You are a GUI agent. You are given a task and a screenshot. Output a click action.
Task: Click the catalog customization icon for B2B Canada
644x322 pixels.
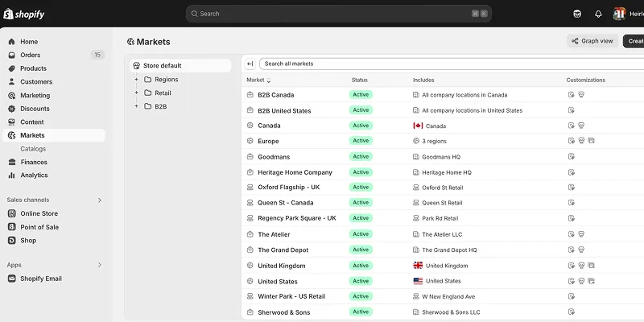tap(571, 95)
